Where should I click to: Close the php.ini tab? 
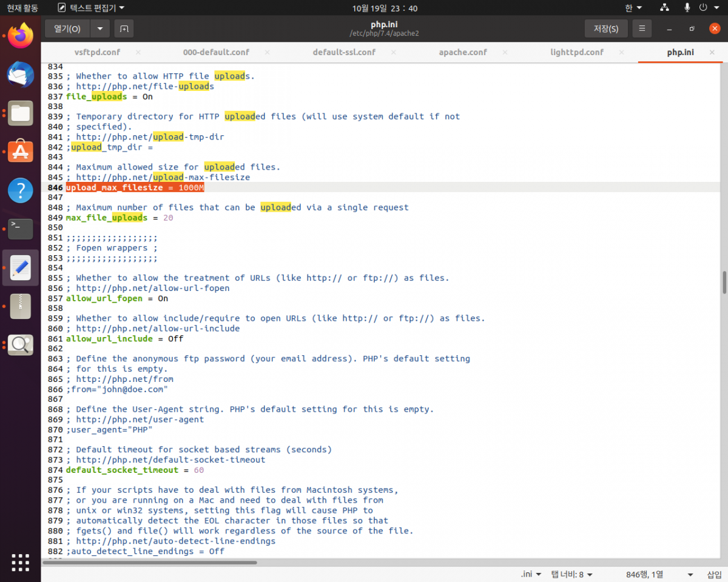(x=712, y=52)
